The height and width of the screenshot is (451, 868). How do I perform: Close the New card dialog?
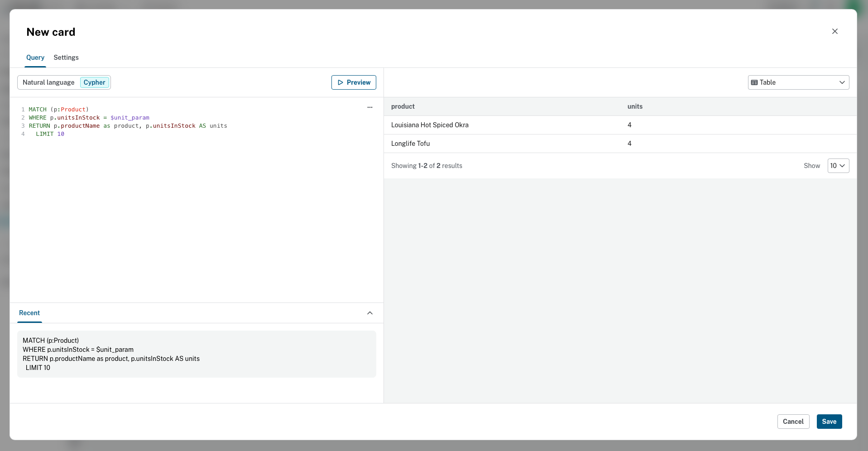point(834,31)
